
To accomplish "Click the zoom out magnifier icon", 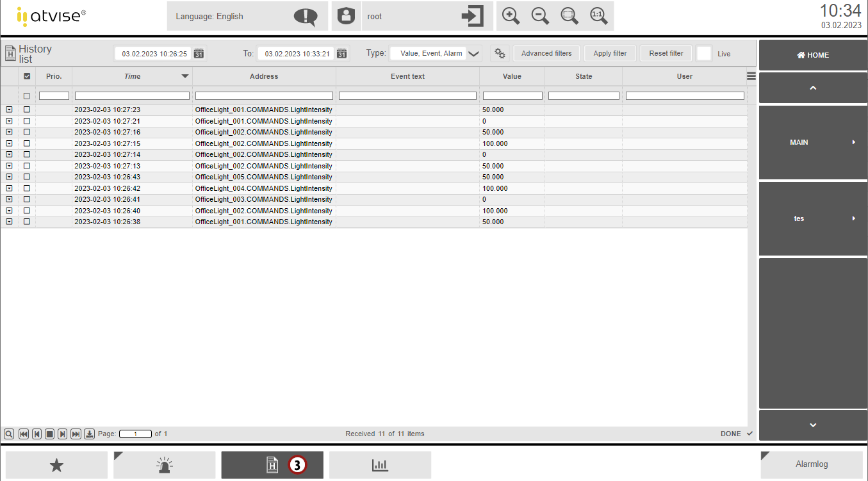I will point(540,16).
